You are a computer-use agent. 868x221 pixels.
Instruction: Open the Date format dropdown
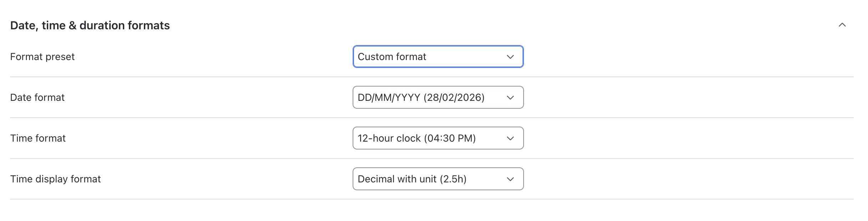(x=438, y=97)
